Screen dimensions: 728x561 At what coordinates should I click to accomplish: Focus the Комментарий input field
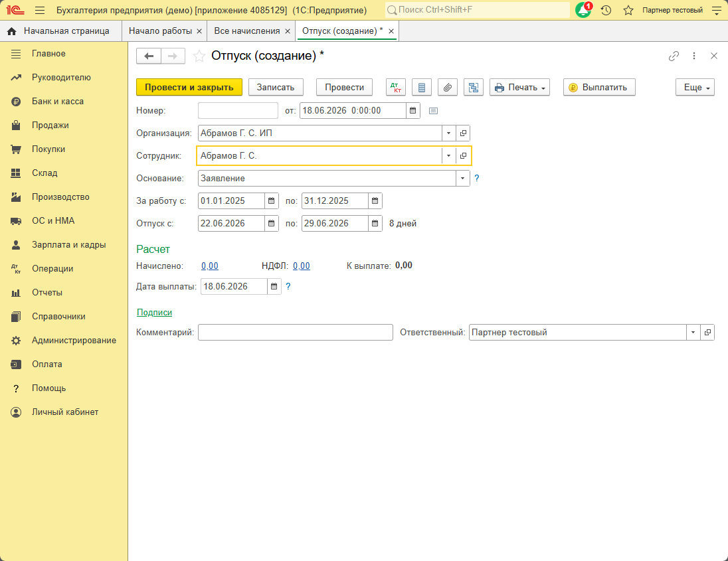[x=296, y=332]
